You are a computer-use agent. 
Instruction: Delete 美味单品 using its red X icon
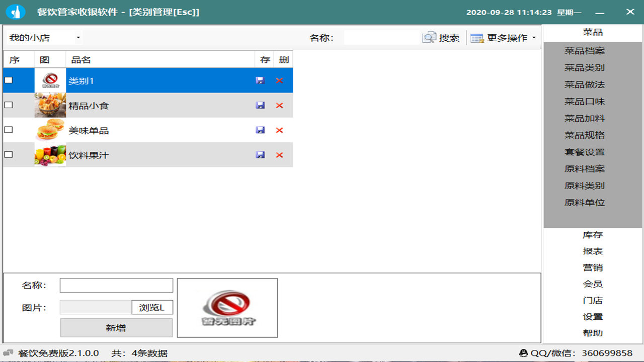pos(279,130)
